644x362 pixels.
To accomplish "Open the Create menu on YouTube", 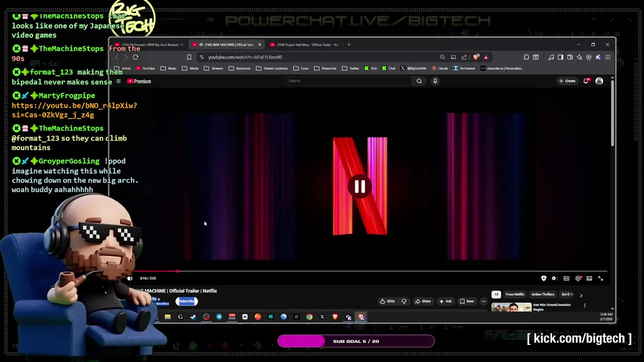I will (x=567, y=81).
